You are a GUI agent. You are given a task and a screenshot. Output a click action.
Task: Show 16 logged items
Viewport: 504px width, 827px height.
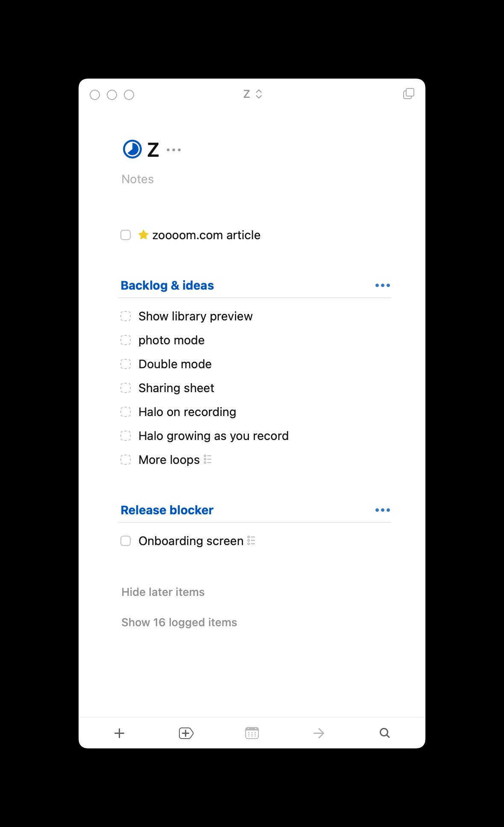[179, 622]
